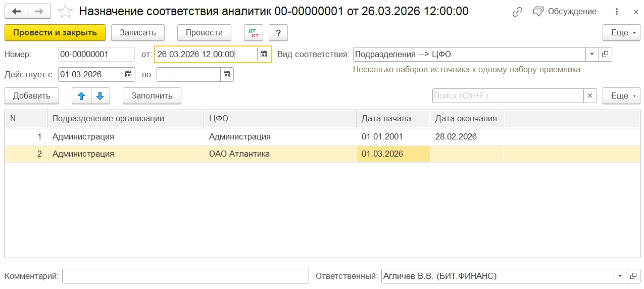Open the three-dot options menu
The width and height of the screenshot is (644, 289).
point(616,12)
